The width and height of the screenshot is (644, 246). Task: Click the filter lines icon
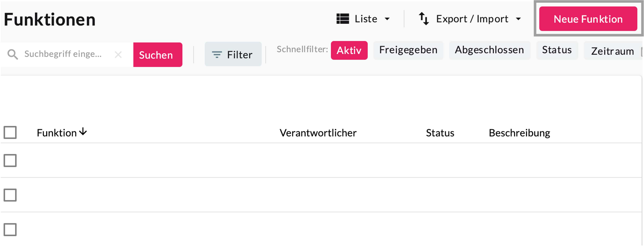tap(217, 54)
